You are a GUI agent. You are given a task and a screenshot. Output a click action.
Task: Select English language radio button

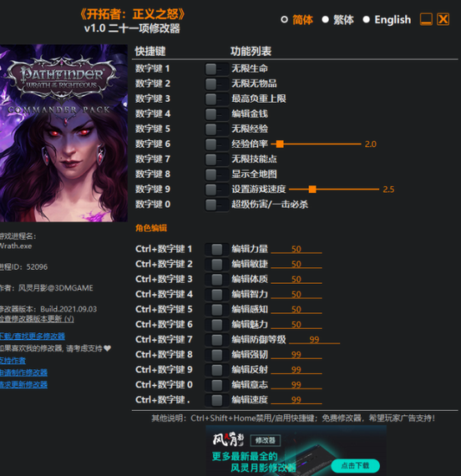click(x=367, y=20)
